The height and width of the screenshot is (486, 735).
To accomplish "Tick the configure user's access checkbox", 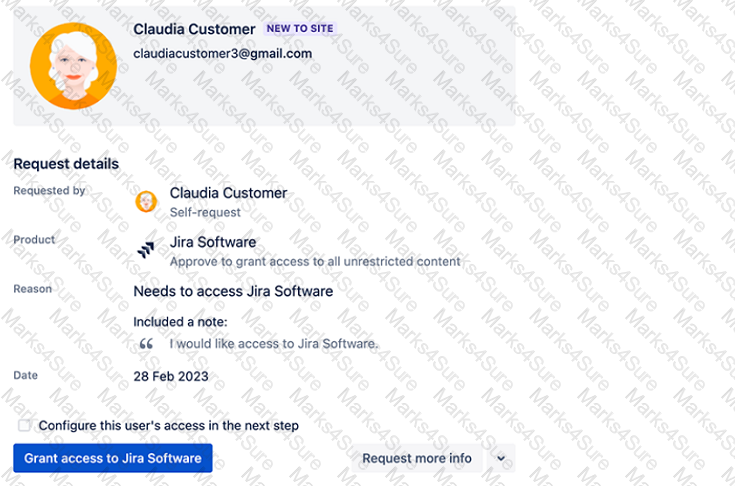I will coord(25,425).
